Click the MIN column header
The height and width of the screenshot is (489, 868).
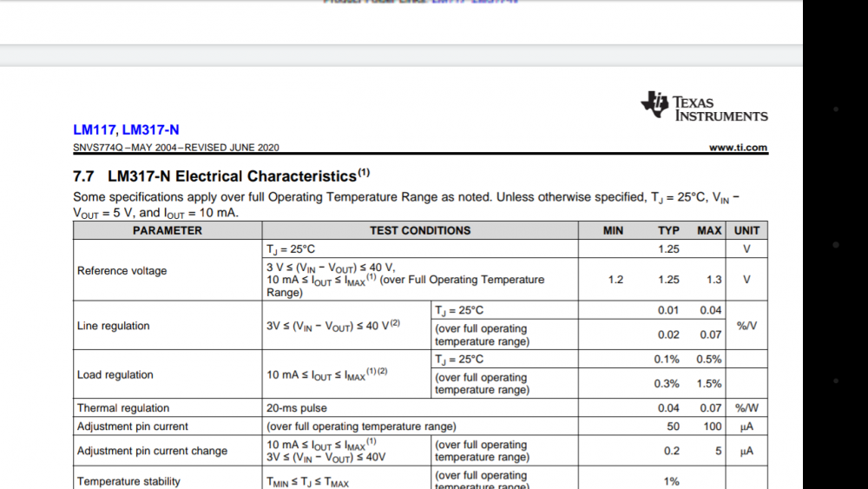point(613,230)
